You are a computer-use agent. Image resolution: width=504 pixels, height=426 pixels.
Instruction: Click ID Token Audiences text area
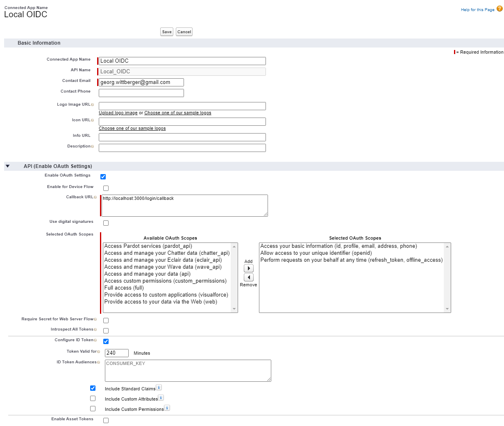click(x=188, y=371)
